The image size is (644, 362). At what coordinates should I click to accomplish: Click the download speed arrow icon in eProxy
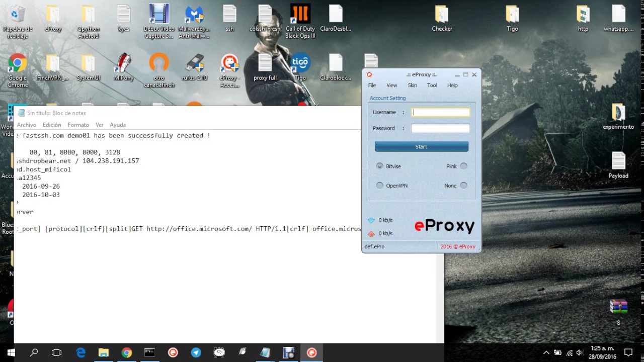[x=371, y=220]
